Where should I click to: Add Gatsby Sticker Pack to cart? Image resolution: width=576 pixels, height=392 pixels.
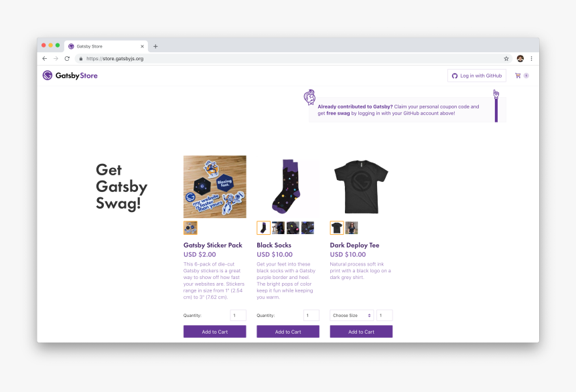214,331
